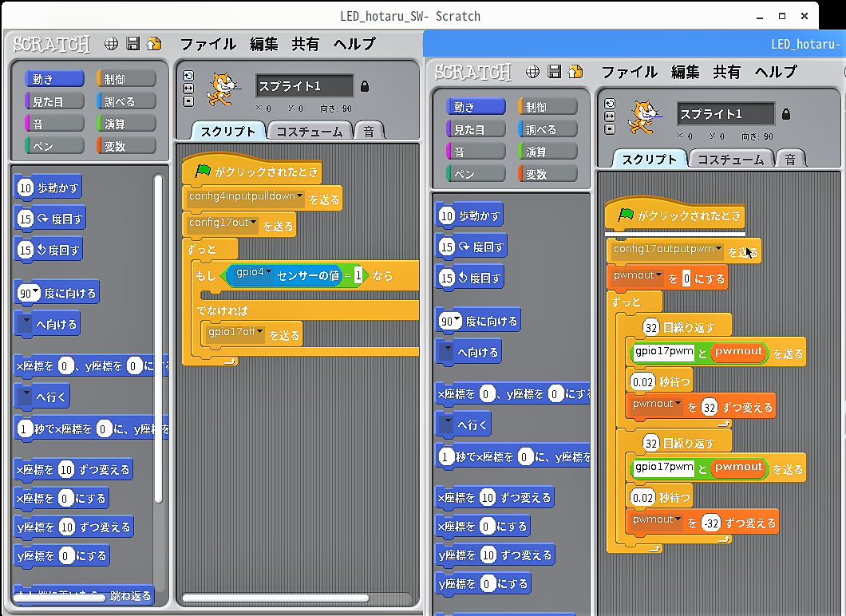The width and height of the screenshot is (846, 616).
Task: Select 'can rotate' rotation style, left window
Action: pos(188,76)
